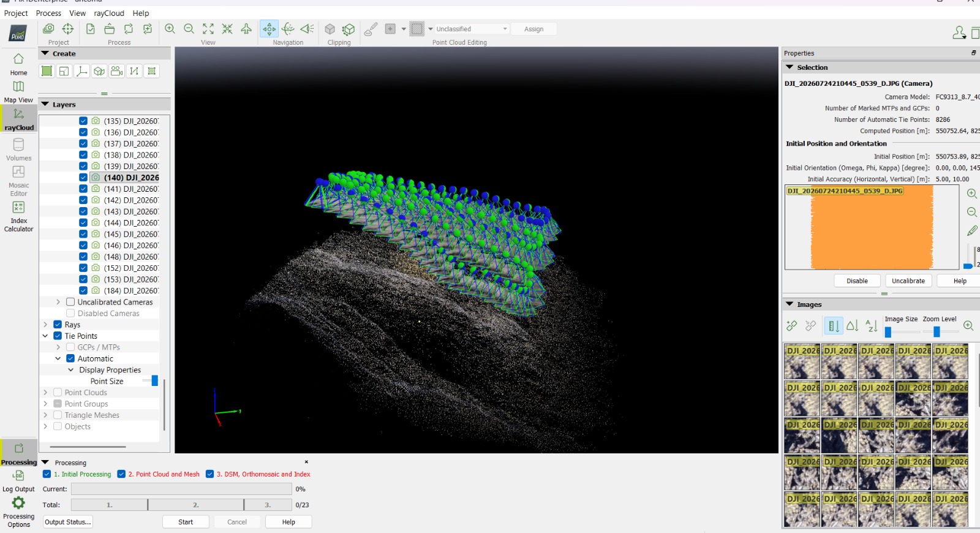Click the airplane Top View icon
The image size is (980, 533).
click(246, 29)
